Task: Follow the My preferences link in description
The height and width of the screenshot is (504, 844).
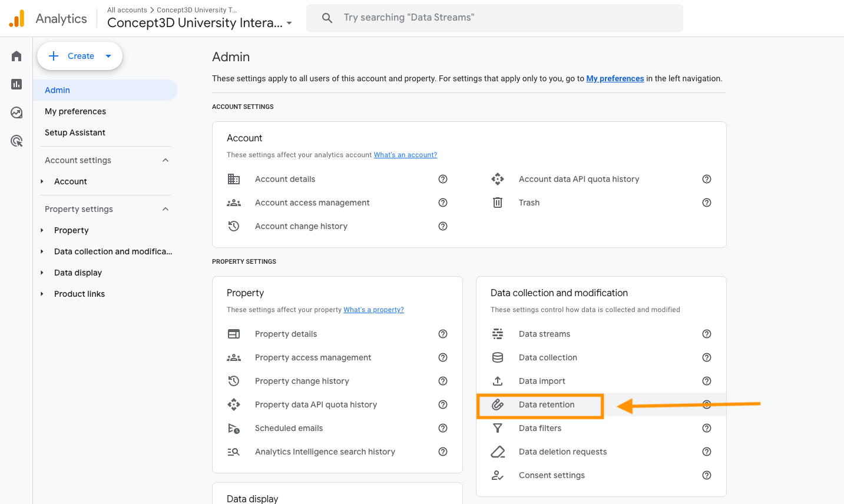Action: click(615, 78)
